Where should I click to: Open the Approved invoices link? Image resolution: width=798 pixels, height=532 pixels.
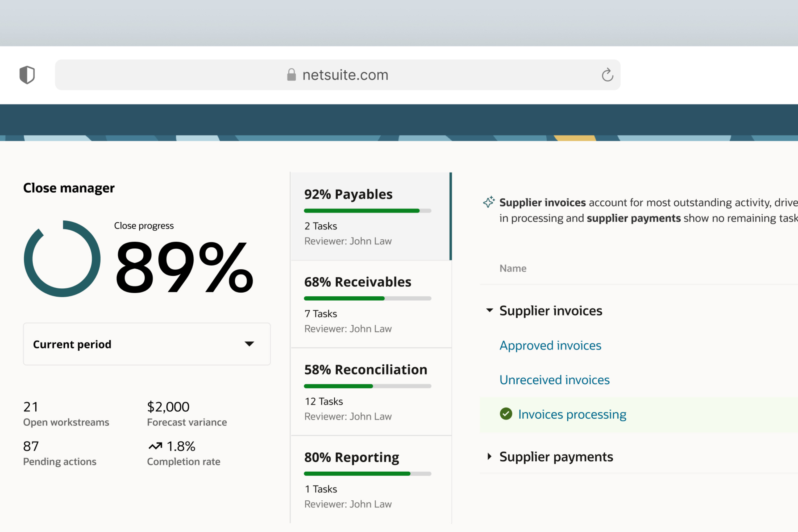550,345
